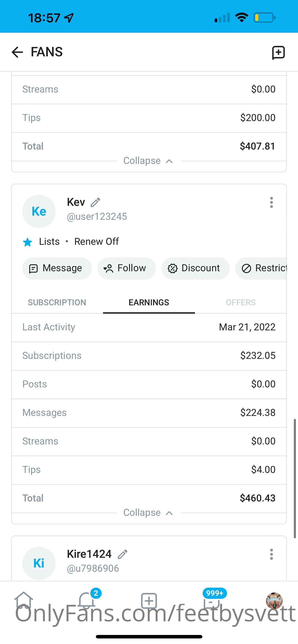Open the new message icon in header
The image size is (298, 644).
278,52
